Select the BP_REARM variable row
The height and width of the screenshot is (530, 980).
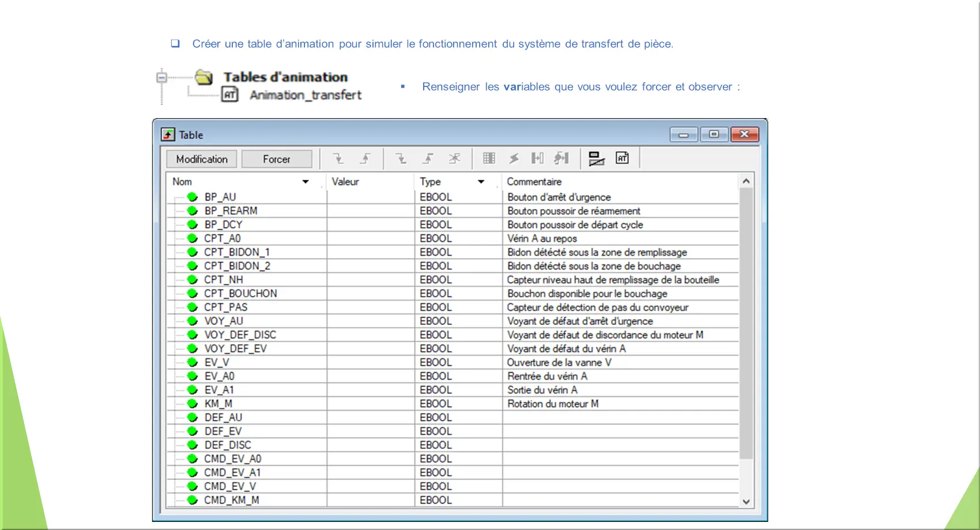[453, 211]
